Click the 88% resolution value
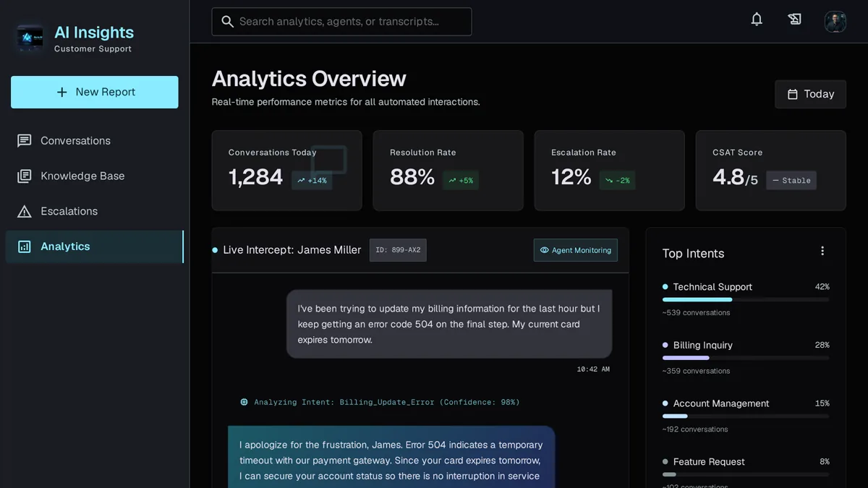868x488 pixels. [412, 177]
